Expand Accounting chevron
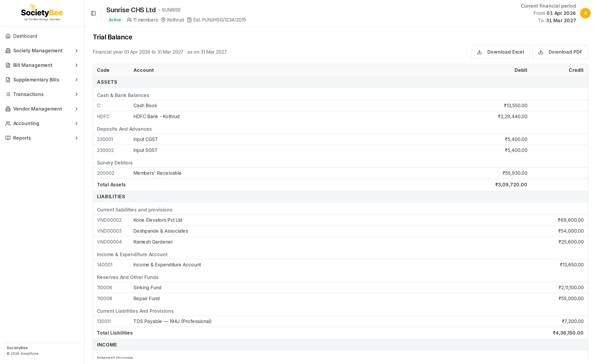 coord(76,123)
